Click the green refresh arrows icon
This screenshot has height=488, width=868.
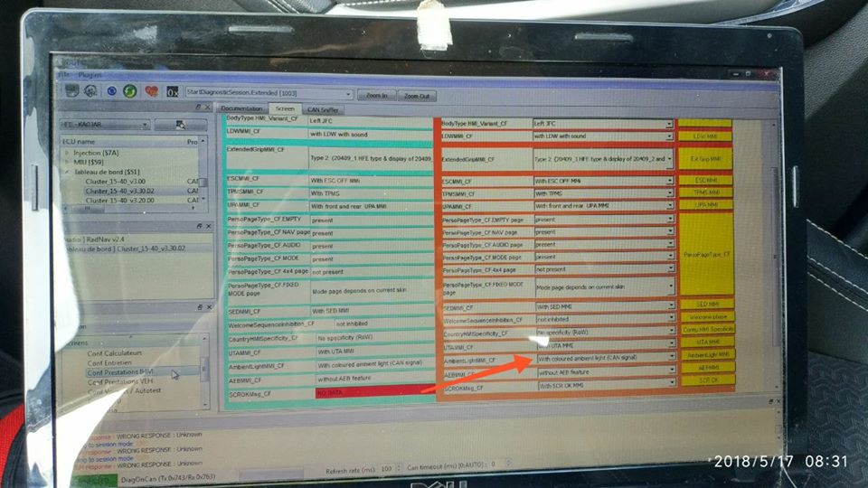tap(130, 90)
